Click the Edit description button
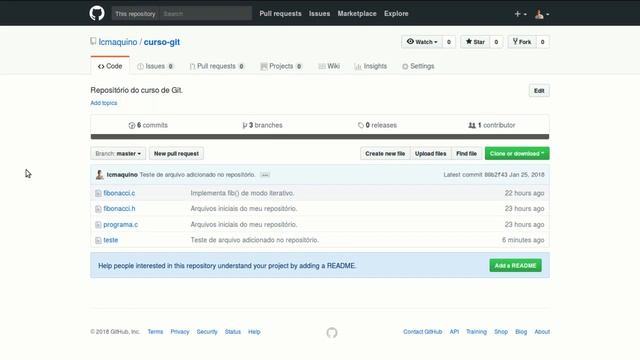The height and width of the screenshot is (360, 640). pos(539,91)
